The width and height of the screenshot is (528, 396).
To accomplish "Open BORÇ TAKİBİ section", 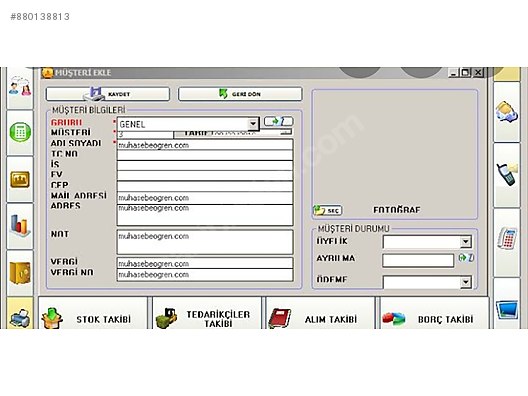I will click(434, 313).
